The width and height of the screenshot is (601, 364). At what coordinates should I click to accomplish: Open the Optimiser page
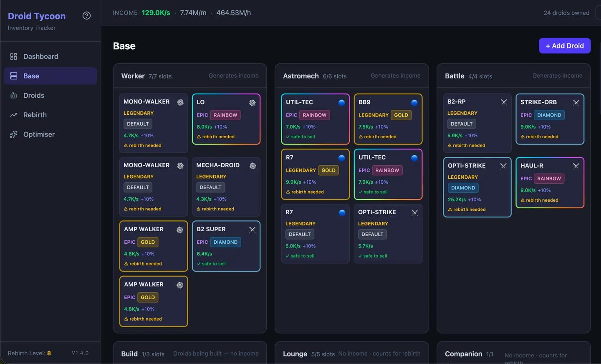[x=51, y=134]
